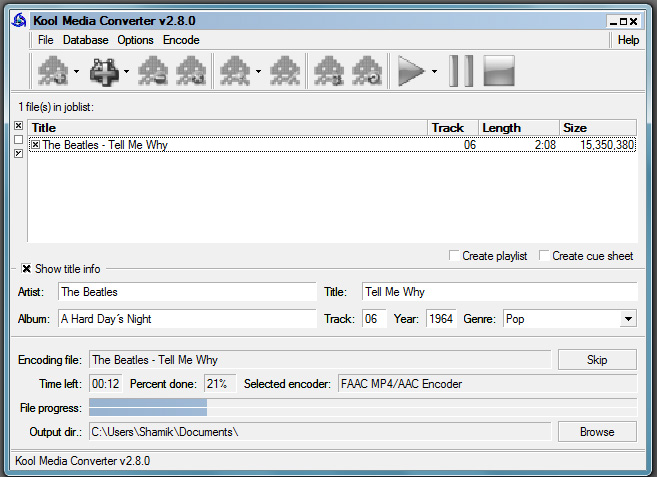Click inside the Album text field

(x=186, y=319)
